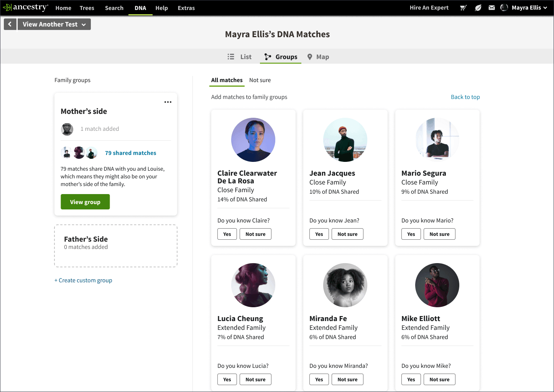This screenshot has width=554, height=392.
Task: Click Claire Clearwater's profile photo
Action: pos(253,140)
